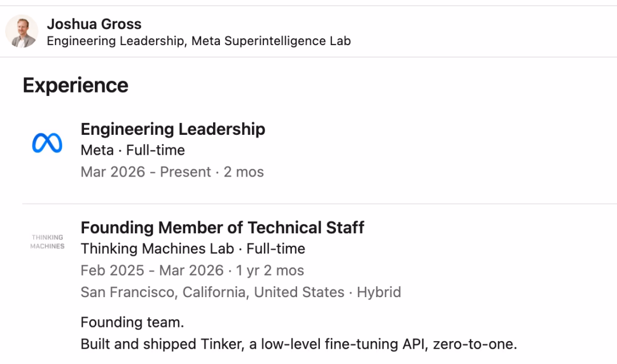Select the Engineering Leadership job title
This screenshot has width=617, height=364.
click(173, 129)
